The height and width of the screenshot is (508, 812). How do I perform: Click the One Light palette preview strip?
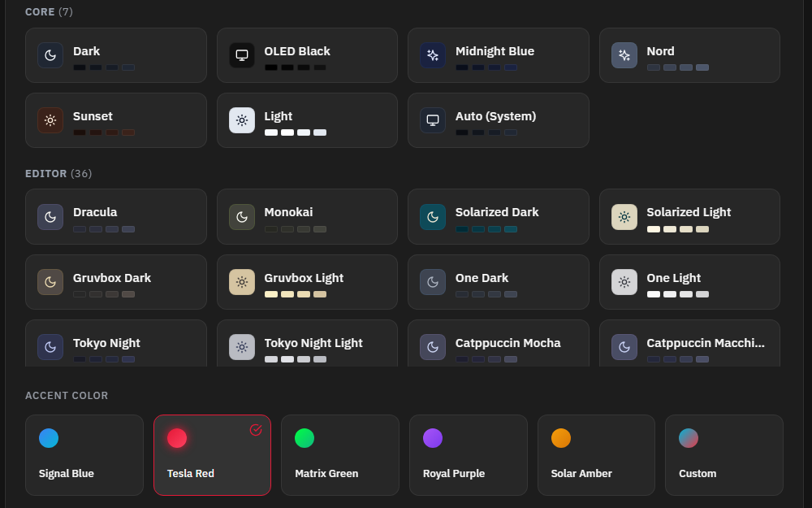tap(678, 294)
